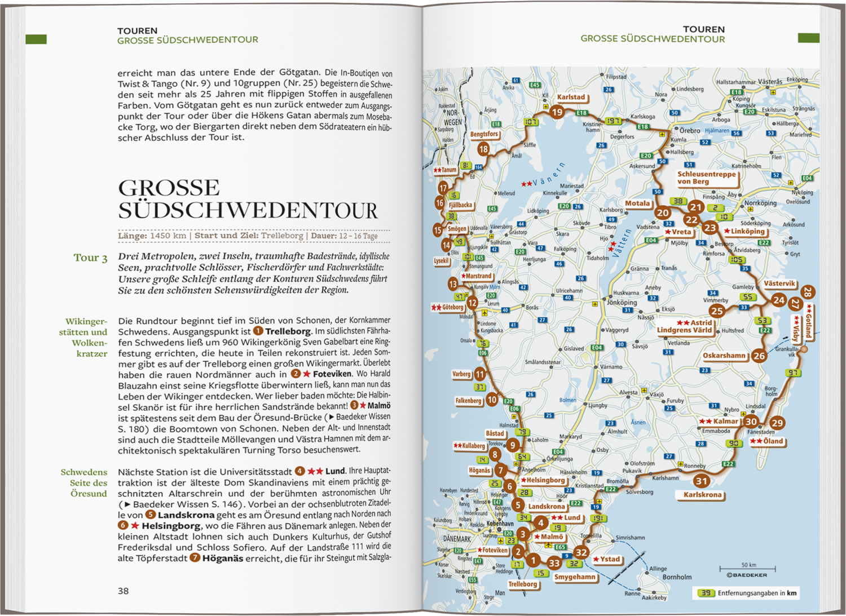Click the Göteborg label on the map
This screenshot has height=616, width=846.
[x=452, y=308]
